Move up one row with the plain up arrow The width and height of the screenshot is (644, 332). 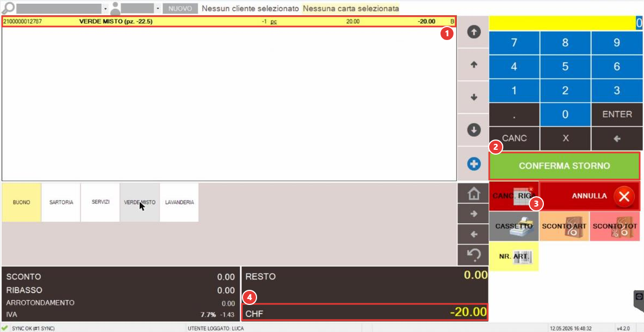(474, 64)
